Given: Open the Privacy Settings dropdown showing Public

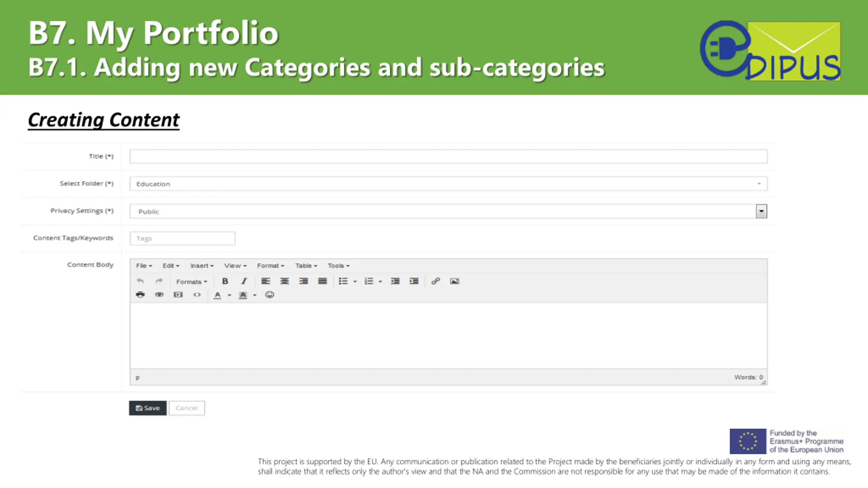Looking at the screenshot, I should (449, 211).
